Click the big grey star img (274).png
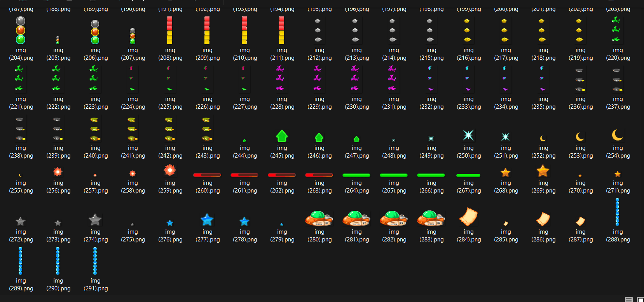Image resolution: width=644 pixels, height=302 pixels. (95, 220)
